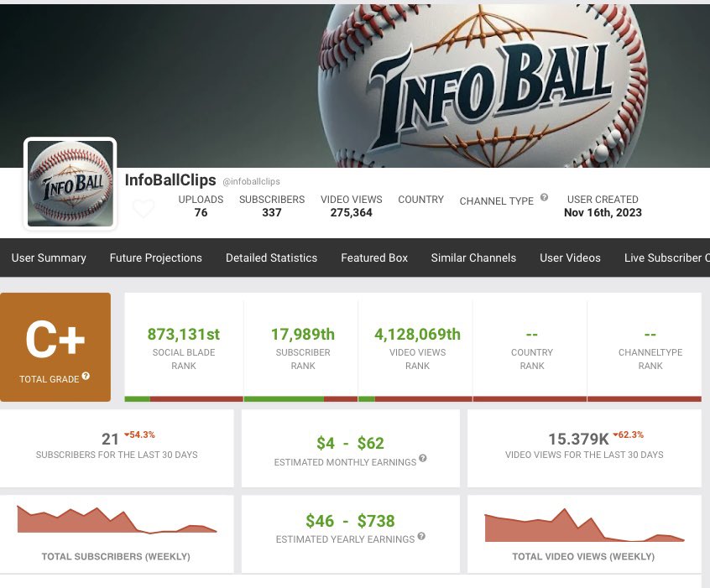The width and height of the screenshot is (710, 588).
Task: Open the Live Subscriber Count tab
Action: pyautogui.click(x=666, y=258)
